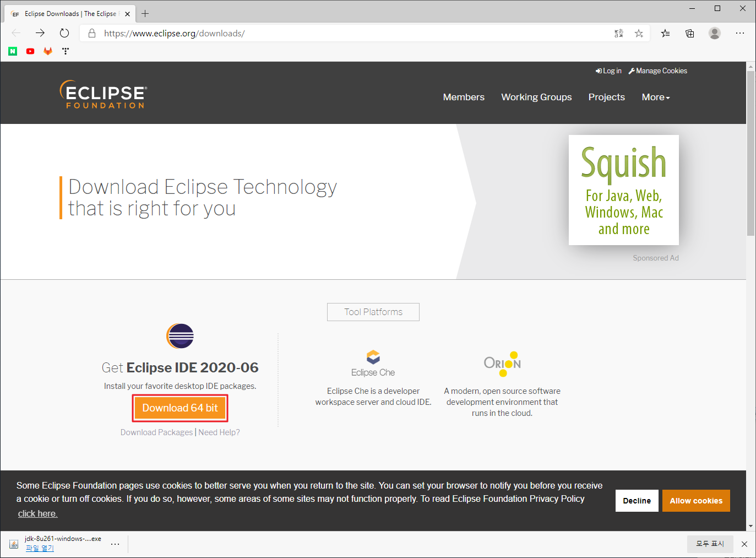Select the Eclipse Downloads browser tab
Viewport: 756px width, 558px height.
70,14
